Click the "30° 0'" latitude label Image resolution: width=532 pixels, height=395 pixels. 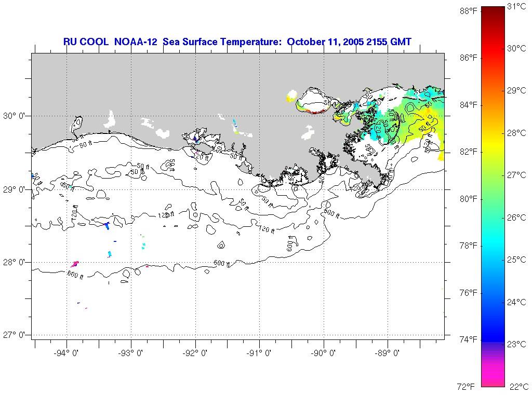coord(14,116)
